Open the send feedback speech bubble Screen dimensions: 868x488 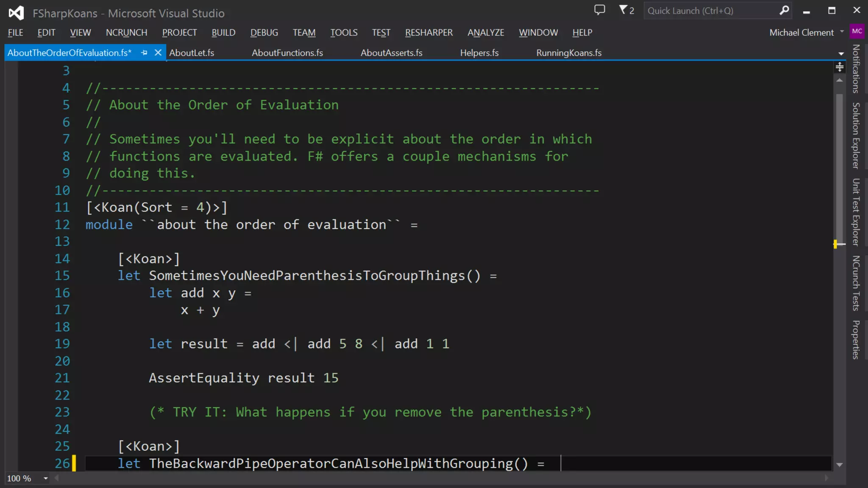coord(599,10)
